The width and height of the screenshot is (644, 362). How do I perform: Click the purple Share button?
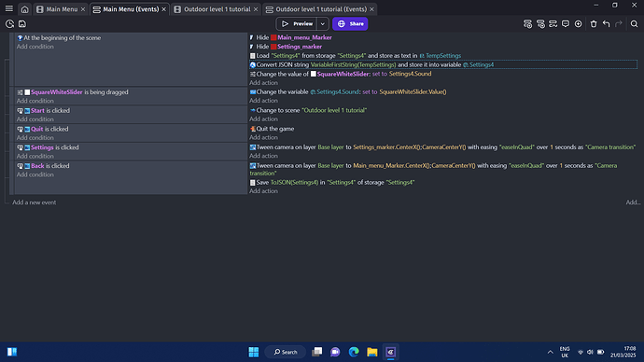[350, 24]
